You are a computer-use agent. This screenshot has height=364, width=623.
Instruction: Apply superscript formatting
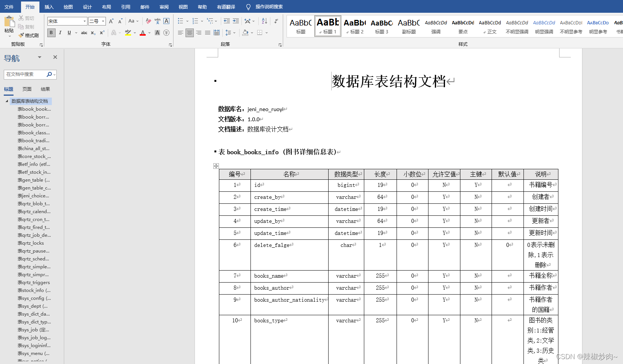(102, 33)
